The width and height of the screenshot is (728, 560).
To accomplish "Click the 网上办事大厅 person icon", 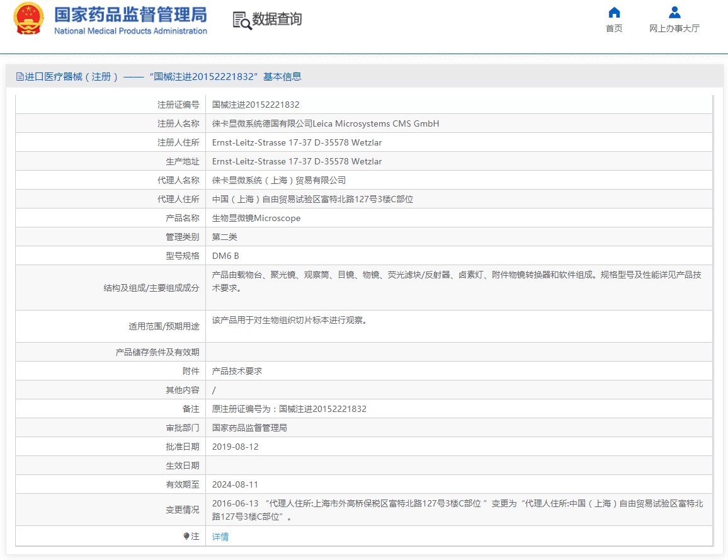I will [x=674, y=13].
